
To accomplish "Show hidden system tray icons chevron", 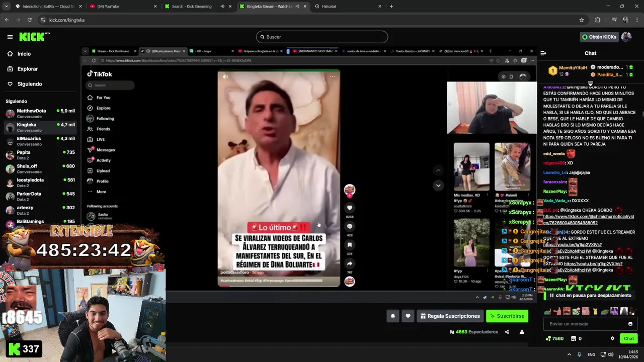I will 569,354.
